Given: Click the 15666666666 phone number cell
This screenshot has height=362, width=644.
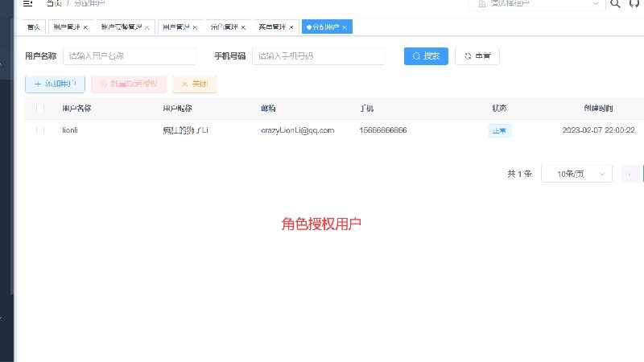Looking at the screenshot, I should pyautogui.click(x=383, y=130).
